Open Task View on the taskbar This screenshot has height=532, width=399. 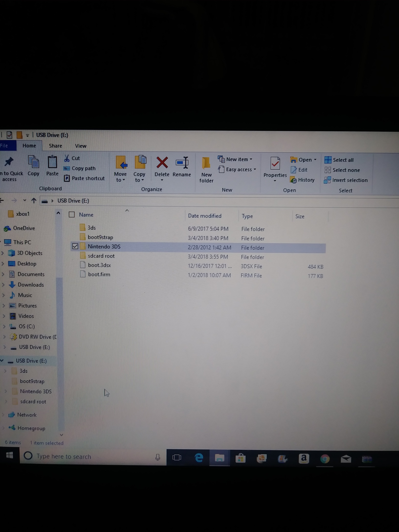(x=177, y=457)
